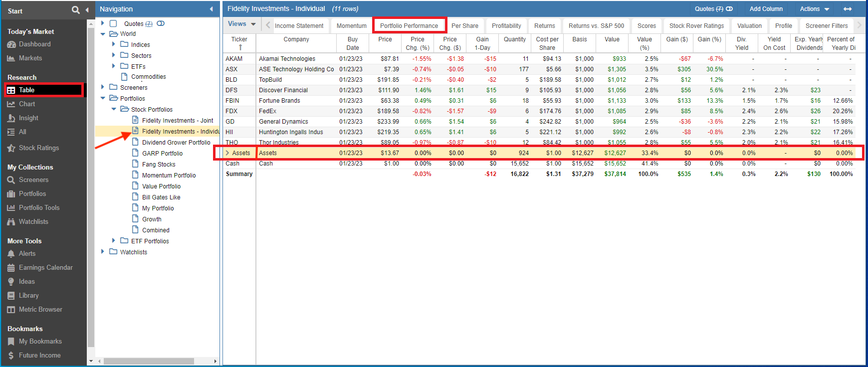Open the Actions dropdown menu

point(815,9)
